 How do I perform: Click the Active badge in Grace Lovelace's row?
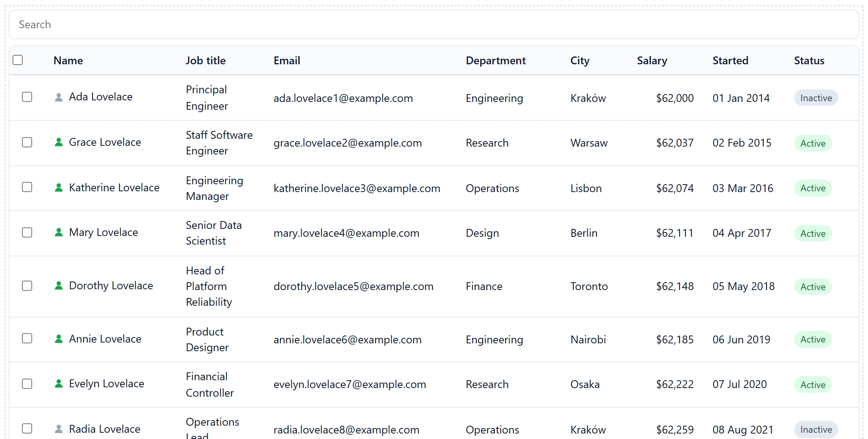(x=813, y=143)
